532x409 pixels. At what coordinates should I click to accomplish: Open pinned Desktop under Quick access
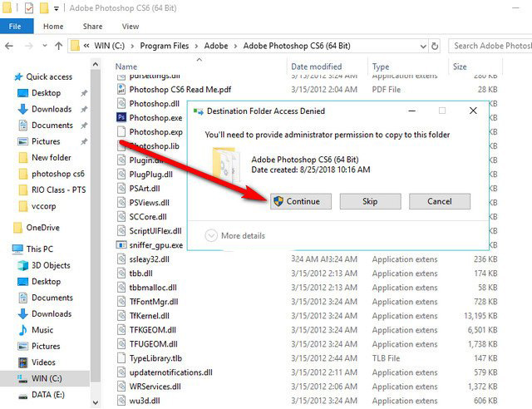click(x=47, y=92)
